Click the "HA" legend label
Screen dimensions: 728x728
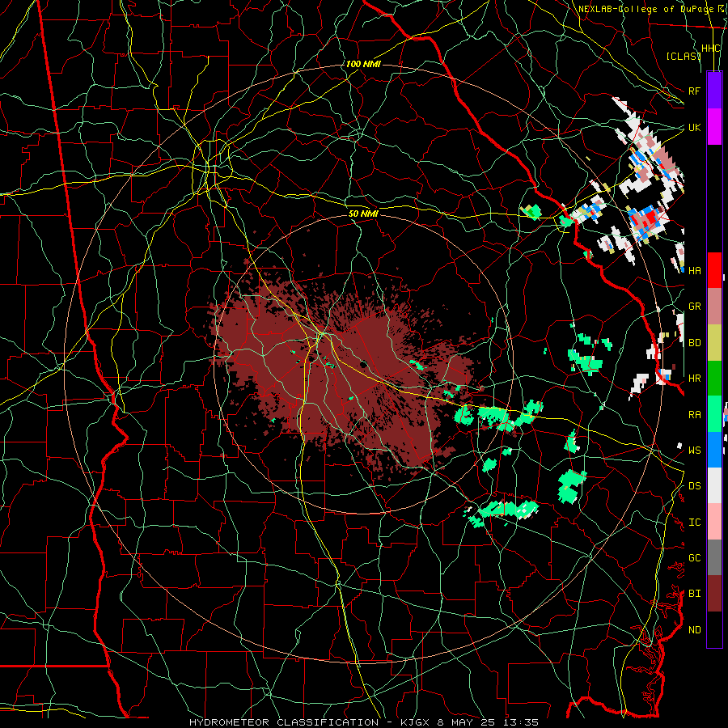(694, 270)
